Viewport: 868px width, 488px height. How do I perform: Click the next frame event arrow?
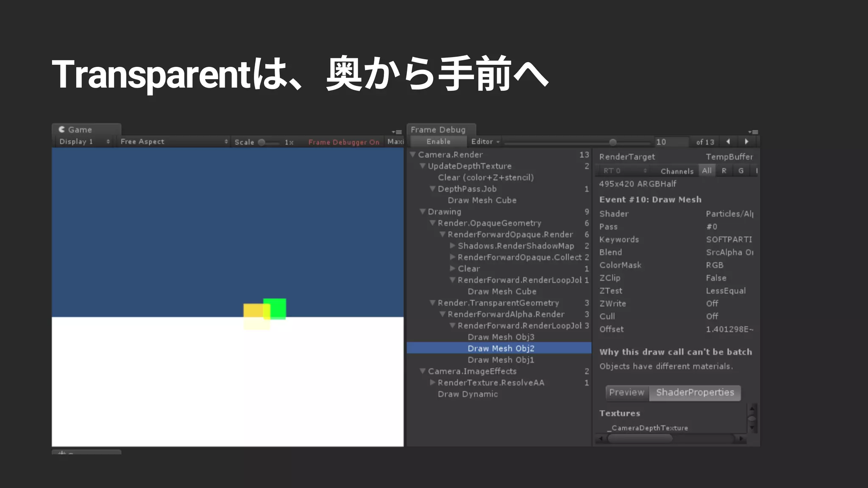(747, 141)
